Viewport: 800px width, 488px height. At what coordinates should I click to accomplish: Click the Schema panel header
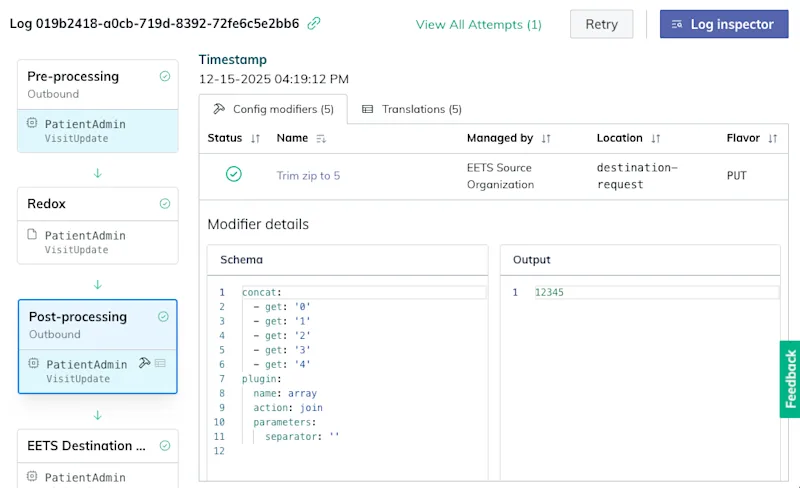(x=347, y=260)
